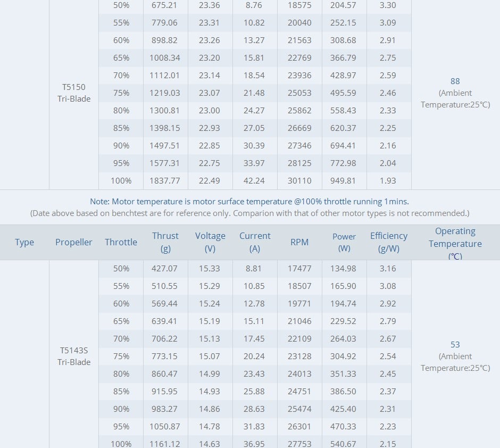Image resolution: width=500 pixels, height=448 pixels.
Task: Click the motor temperature note text
Action: click(249, 202)
